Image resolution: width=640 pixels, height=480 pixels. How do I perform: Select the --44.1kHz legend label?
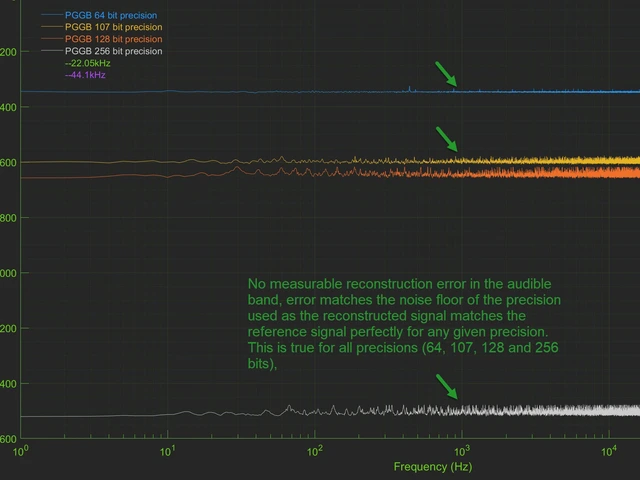85,75
